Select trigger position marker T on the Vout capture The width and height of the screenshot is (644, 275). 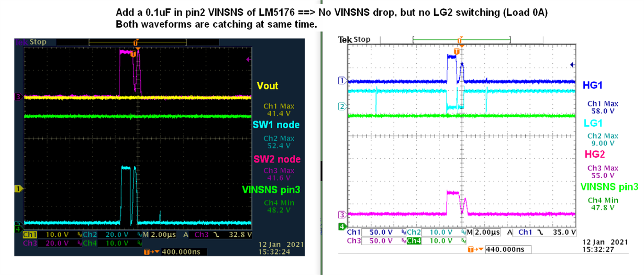(x=133, y=53)
